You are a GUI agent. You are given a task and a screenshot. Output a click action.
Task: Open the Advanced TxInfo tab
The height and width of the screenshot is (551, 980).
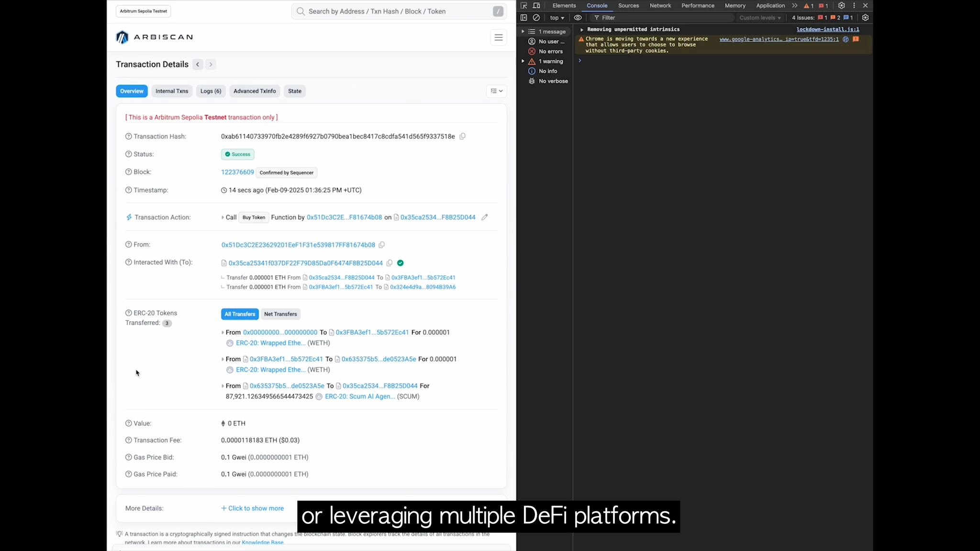tap(255, 91)
